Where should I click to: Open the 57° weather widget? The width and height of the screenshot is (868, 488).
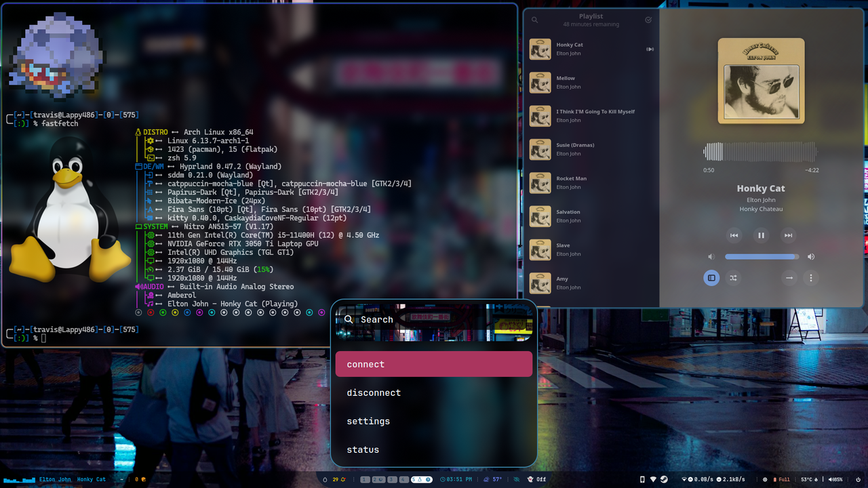tap(492, 479)
